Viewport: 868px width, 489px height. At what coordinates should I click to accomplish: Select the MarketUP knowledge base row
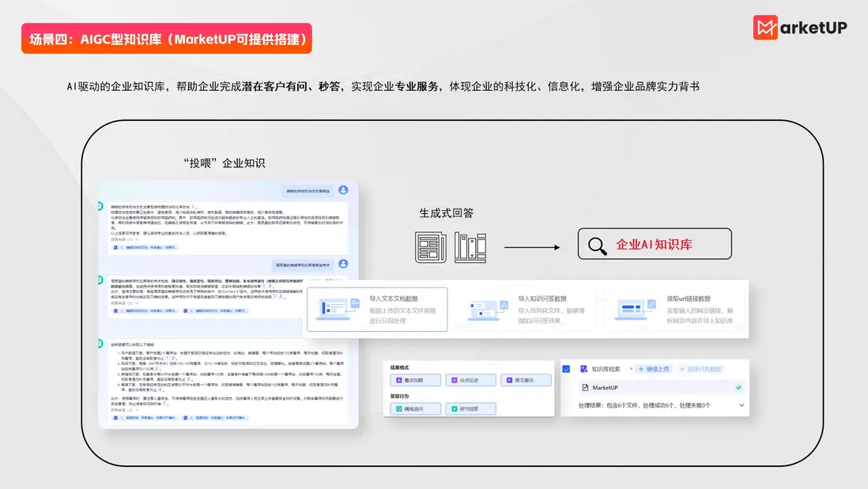662,388
